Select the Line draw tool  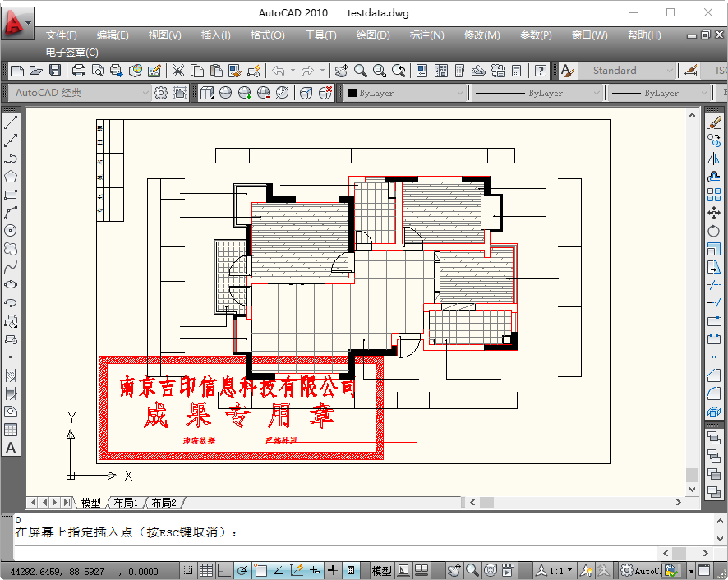tap(11, 122)
